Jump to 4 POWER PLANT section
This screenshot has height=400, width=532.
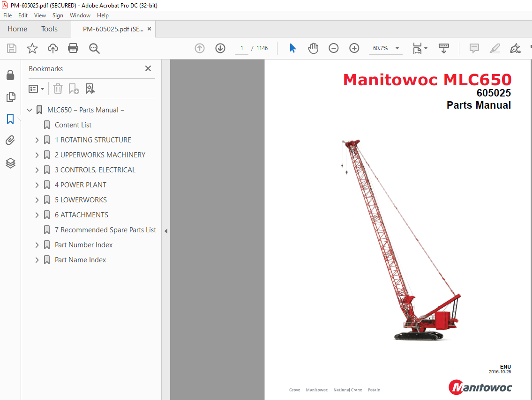pos(81,185)
